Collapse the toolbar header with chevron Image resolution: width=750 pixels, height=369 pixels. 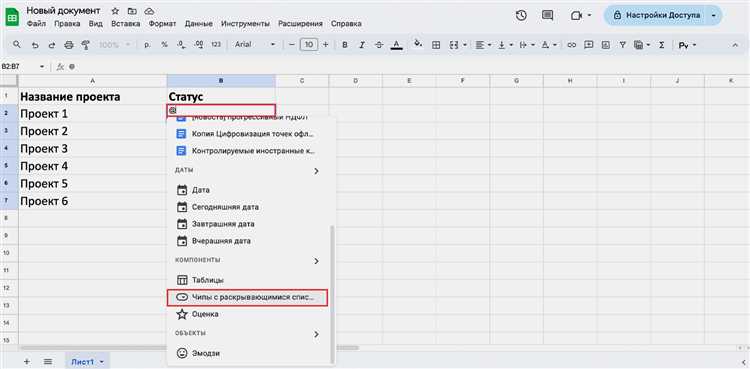click(x=735, y=45)
